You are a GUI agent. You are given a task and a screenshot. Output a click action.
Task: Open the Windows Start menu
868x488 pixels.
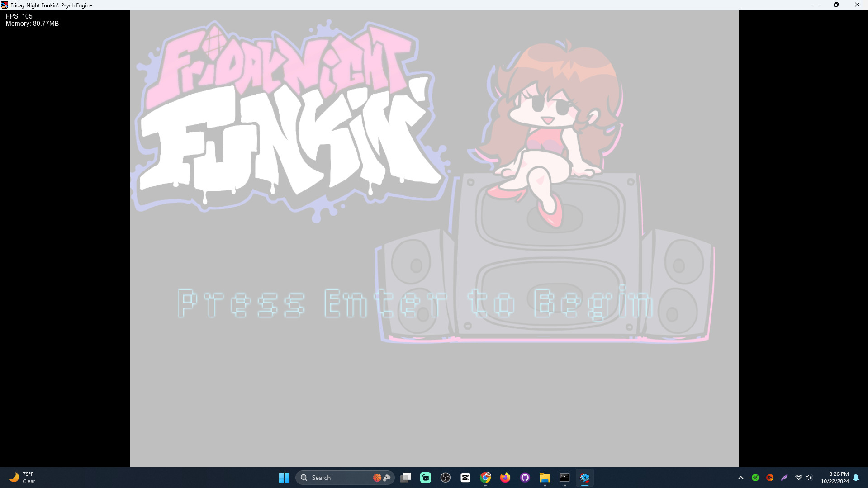pyautogui.click(x=284, y=478)
